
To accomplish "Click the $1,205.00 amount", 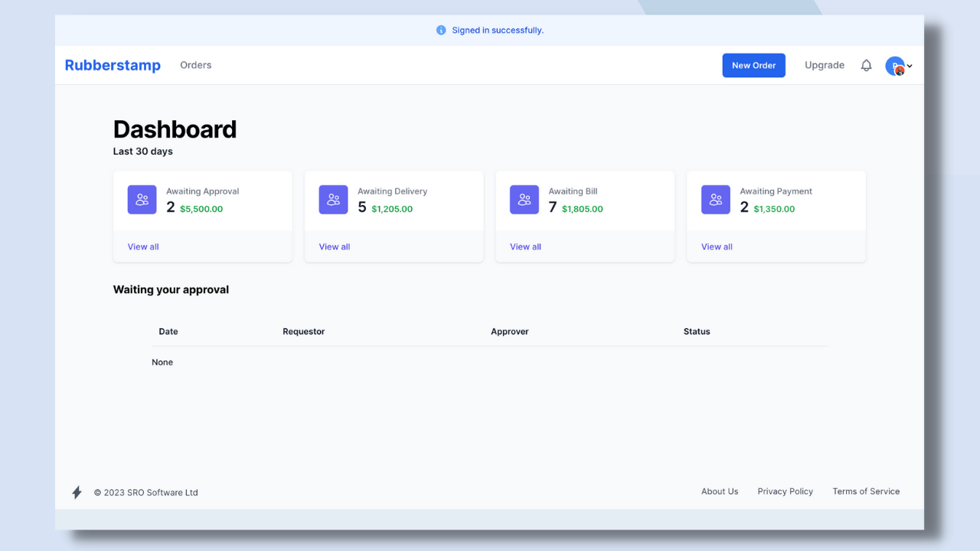I will point(392,209).
